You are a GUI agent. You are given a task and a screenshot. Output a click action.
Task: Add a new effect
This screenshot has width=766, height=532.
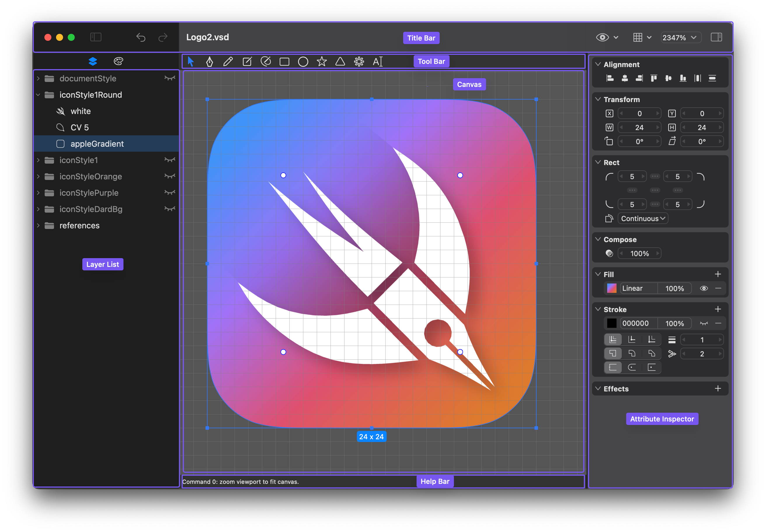pyautogui.click(x=718, y=389)
